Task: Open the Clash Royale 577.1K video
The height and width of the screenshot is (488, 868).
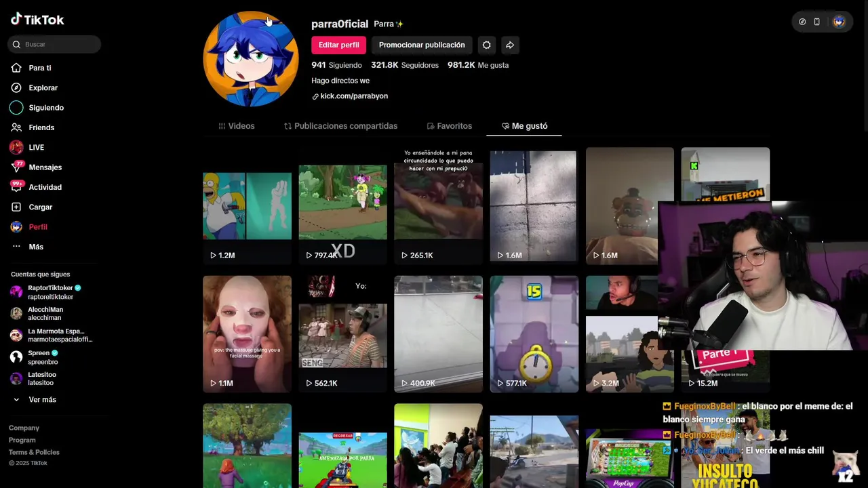Action: pyautogui.click(x=534, y=334)
